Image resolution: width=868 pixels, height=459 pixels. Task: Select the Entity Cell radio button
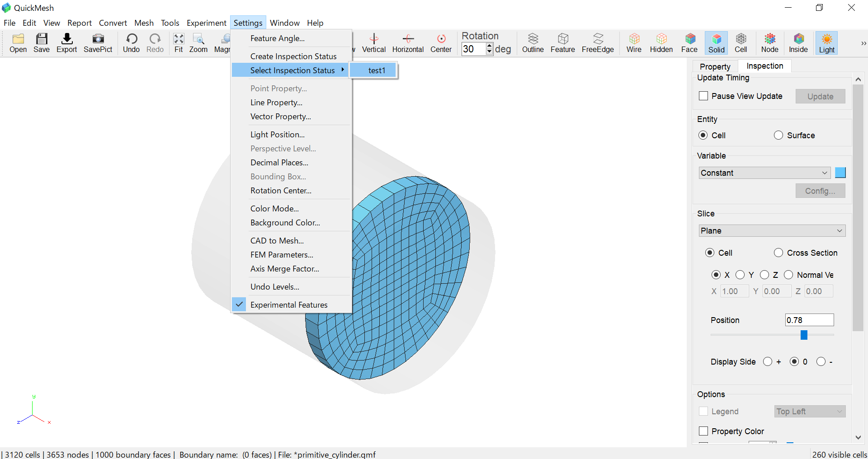(703, 135)
